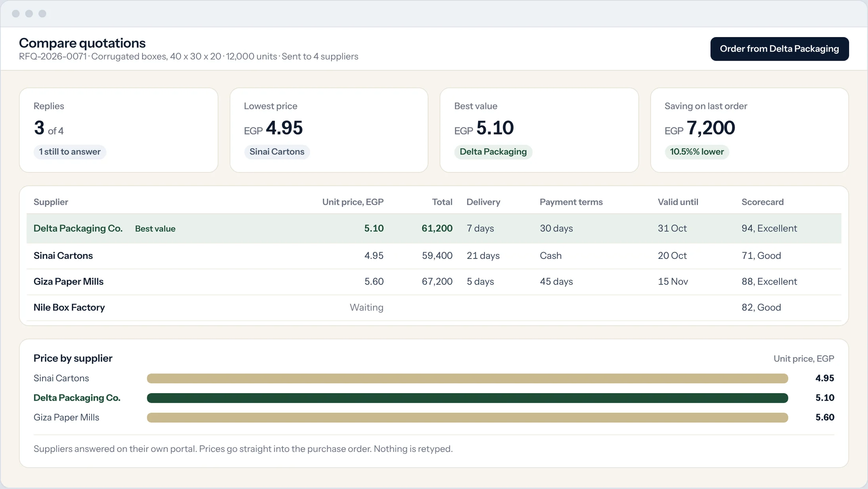The height and width of the screenshot is (489, 868).
Task: Click the 'Unit price, EGP' column header
Action: (x=353, y=202)
